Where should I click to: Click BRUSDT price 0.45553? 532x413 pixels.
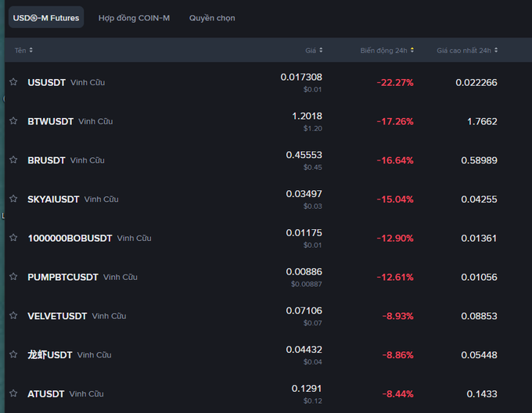304,155
